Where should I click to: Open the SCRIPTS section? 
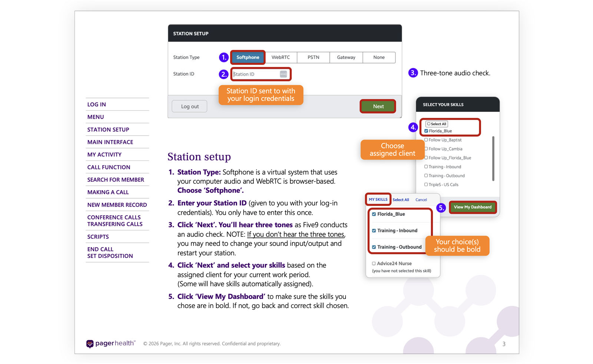[x=98, y=237]
